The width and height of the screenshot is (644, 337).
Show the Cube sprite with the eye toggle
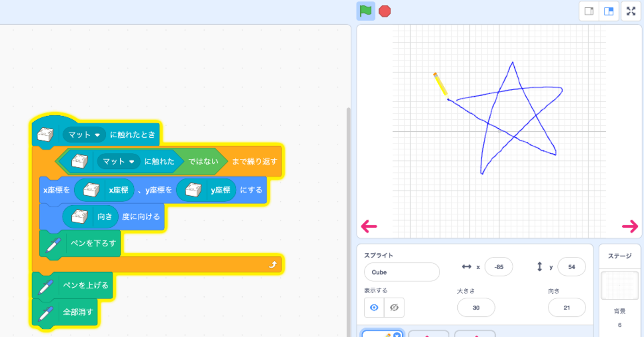tap(374, 307)
